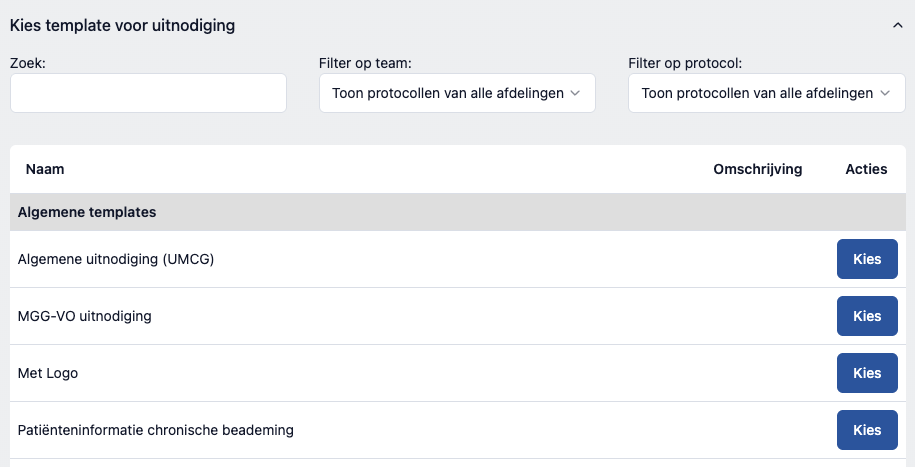This screenshot has height=467, width=915.
Task: Collapse the Kies template voor uitnodiging panel
Action: [897, 26]
